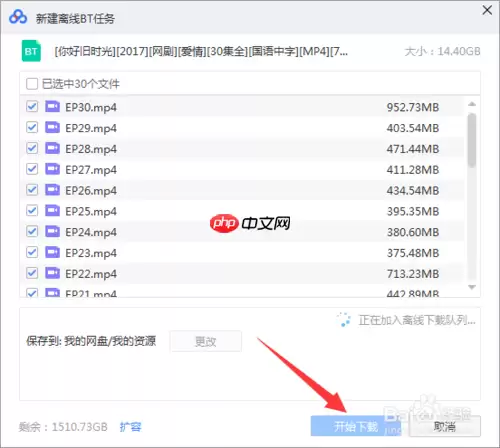Close the 新建离线BT任务 dialog

(x=487, y=10)
